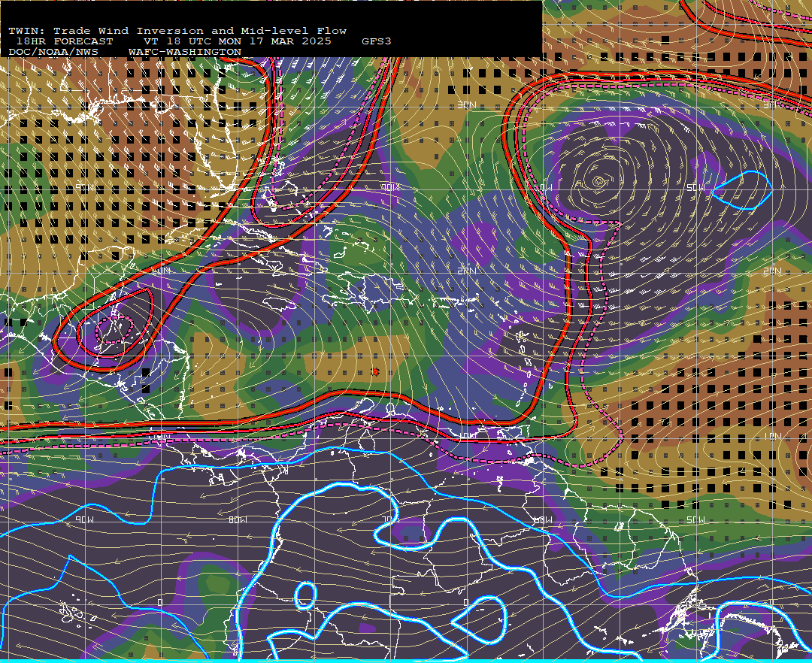Click the small cyan oval contour near the equator
Viewport: 812px width, 663px height.
coord(305,595)
